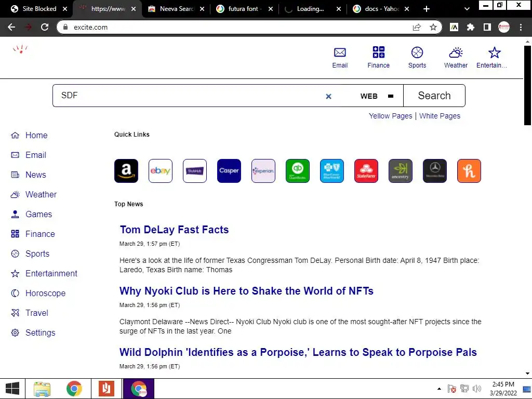Open the StubHub quick link icon
The image size is (532, 399).
[x=195, y=170]
